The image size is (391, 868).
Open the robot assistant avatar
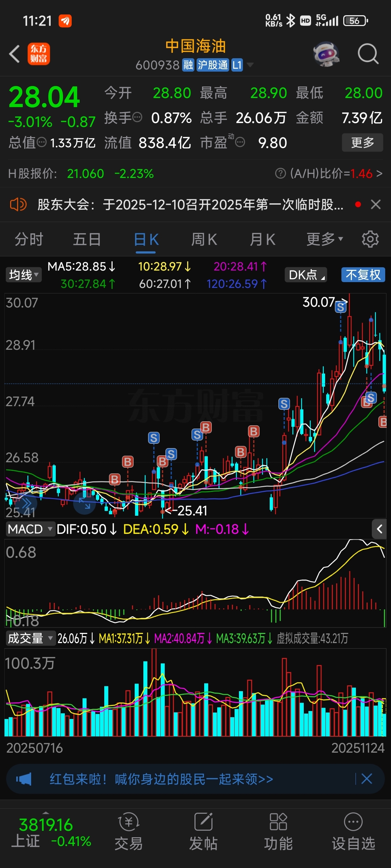(326, 54)
